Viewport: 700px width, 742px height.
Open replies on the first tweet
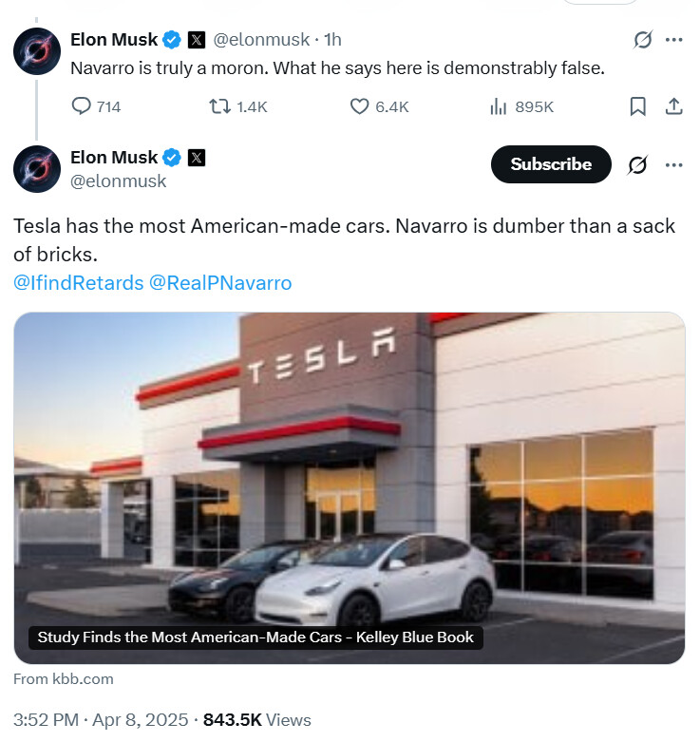pyautogui.click(x=96, y=106)
